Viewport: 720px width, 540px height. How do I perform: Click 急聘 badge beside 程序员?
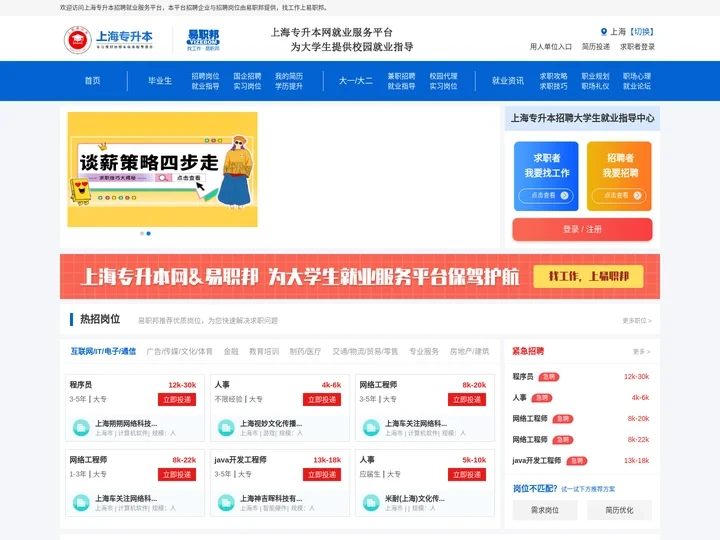pyautogui.click(x=548, y=377)
